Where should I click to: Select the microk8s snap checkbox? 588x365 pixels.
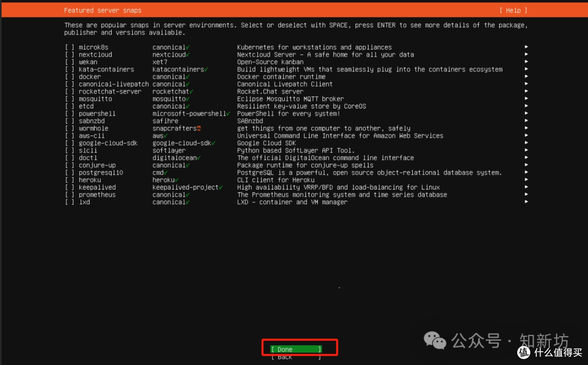[69, 47]
